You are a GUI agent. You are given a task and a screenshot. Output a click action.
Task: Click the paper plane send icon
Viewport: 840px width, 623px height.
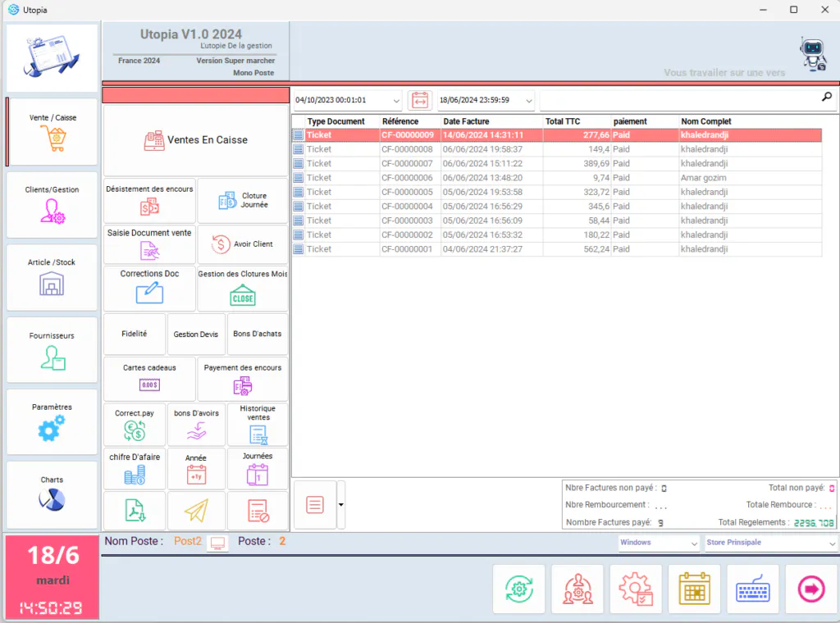coord(197,511)
